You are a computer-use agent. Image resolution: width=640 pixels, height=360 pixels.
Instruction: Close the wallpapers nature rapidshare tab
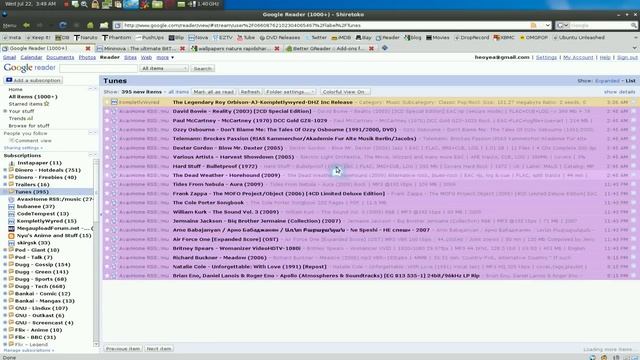277,48
